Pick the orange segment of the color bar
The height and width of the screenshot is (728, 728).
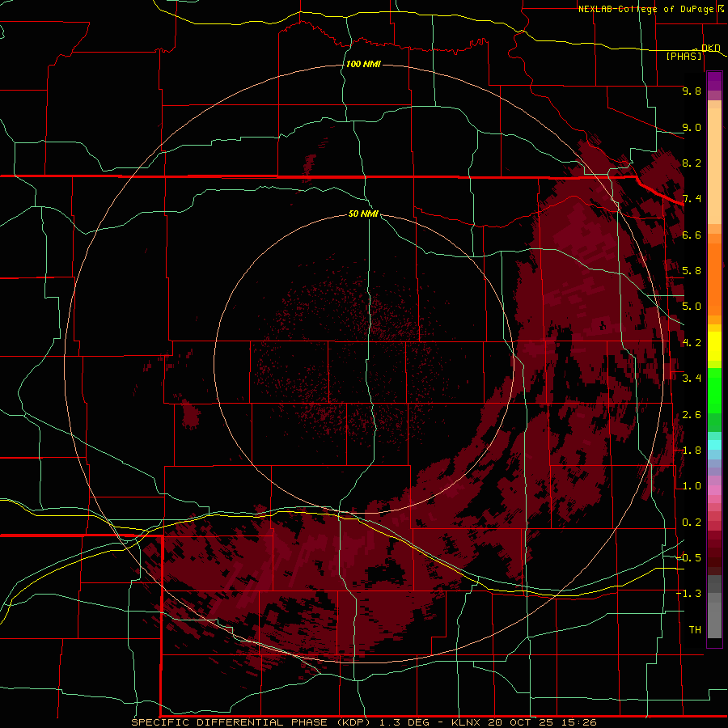(x=714, y=278)
